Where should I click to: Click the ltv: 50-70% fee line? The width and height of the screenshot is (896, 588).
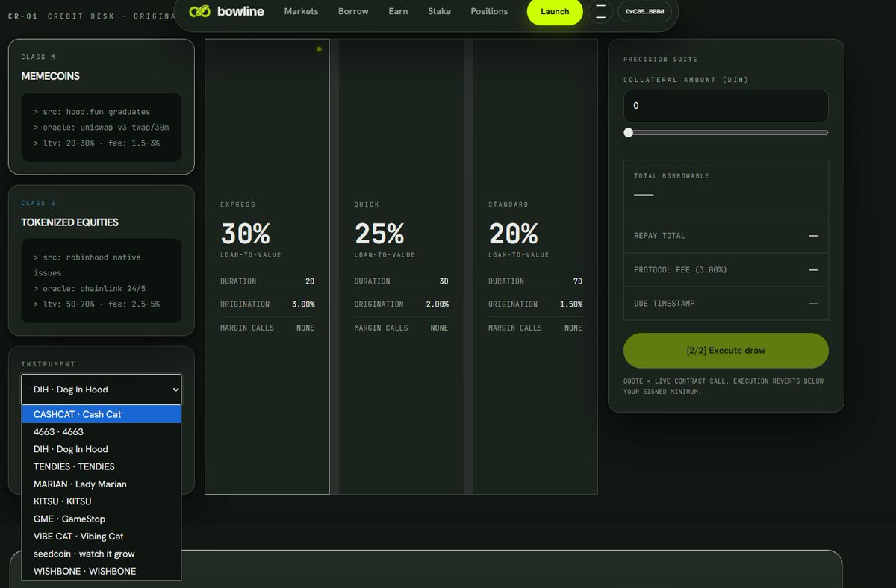click(96, 304)
